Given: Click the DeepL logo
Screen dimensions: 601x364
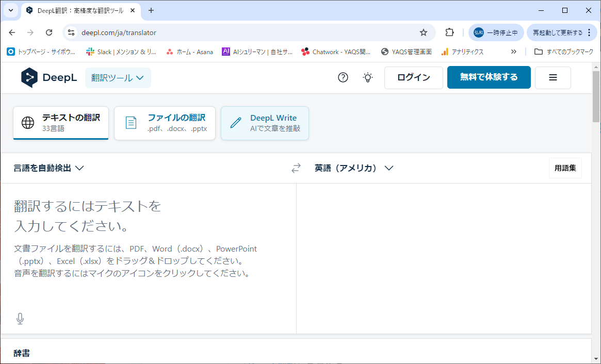Looking at the screenshot, I should point(48,77).
